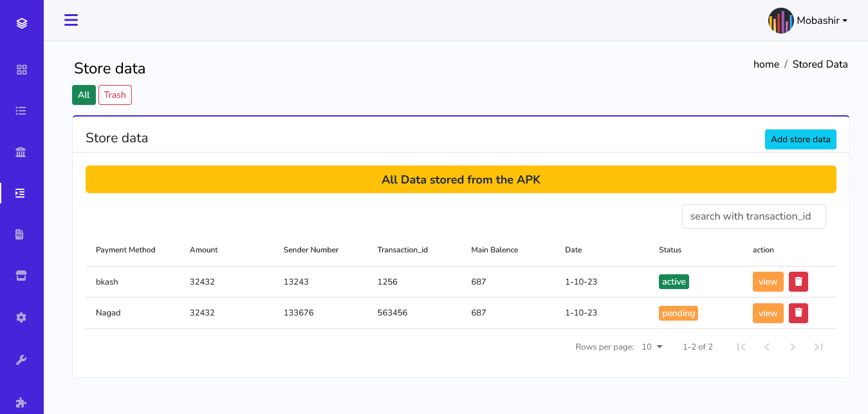Click the document file icon in sidebar

pyautogui.click(x=20, y=234)
